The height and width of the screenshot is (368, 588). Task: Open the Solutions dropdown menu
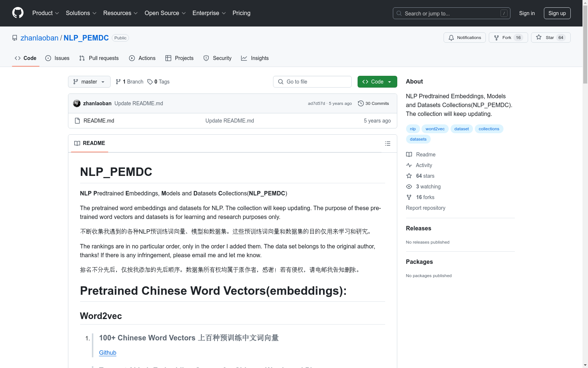[81, 13]
